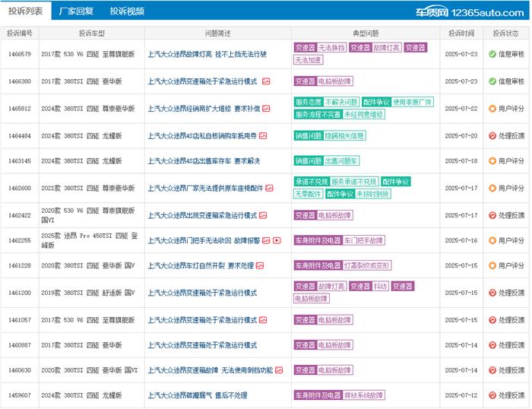Click date 2025-07-20 cell

(x=461, y=136)
